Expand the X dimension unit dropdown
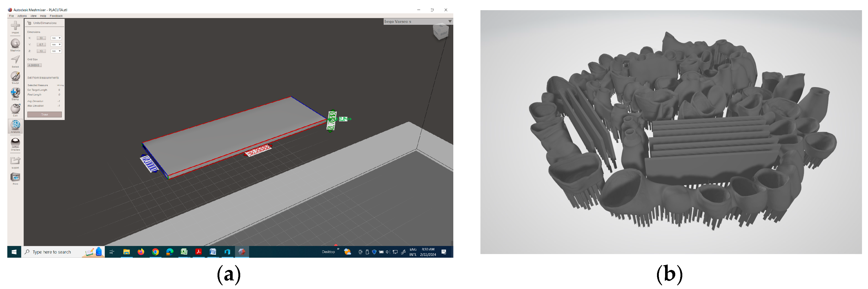This screenshot has height=289, width=868. (x=56, y=38)
